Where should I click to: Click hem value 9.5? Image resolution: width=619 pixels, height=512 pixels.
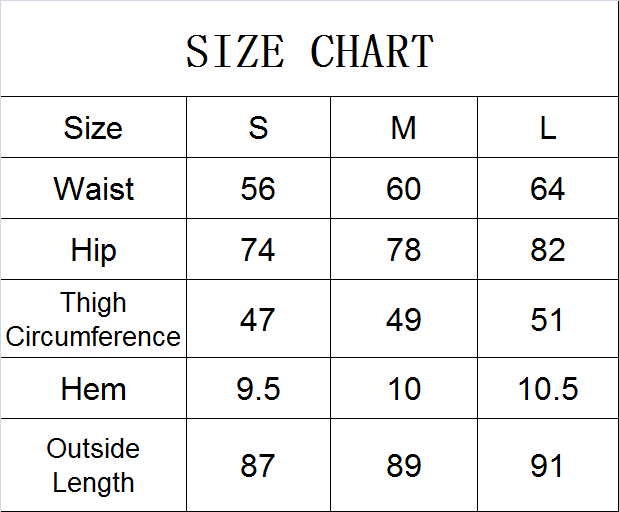(258, 388)
